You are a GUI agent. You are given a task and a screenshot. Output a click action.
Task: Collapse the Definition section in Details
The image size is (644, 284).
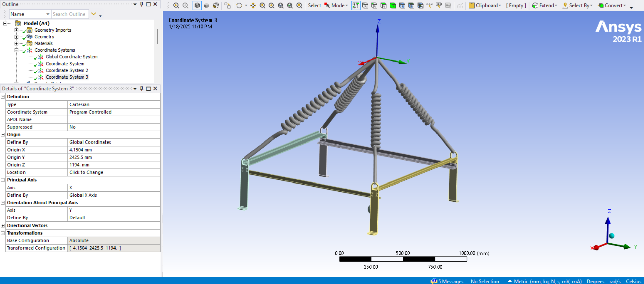point(3,97)
